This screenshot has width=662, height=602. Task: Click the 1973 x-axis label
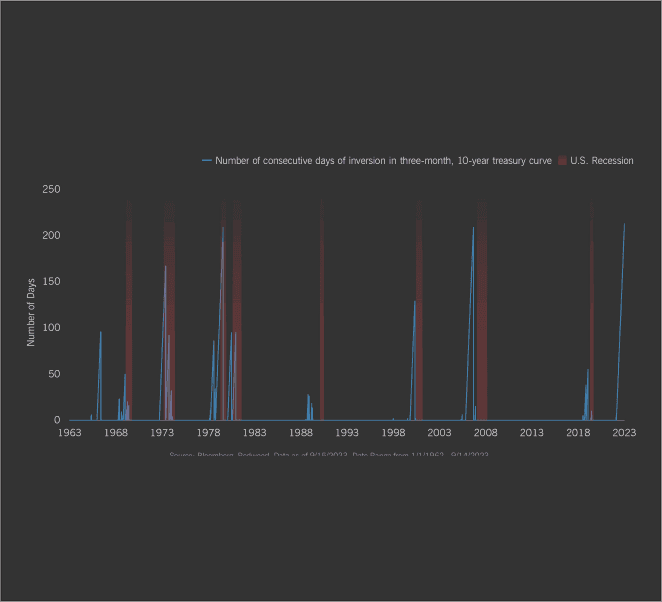click(x=162, y=433)
